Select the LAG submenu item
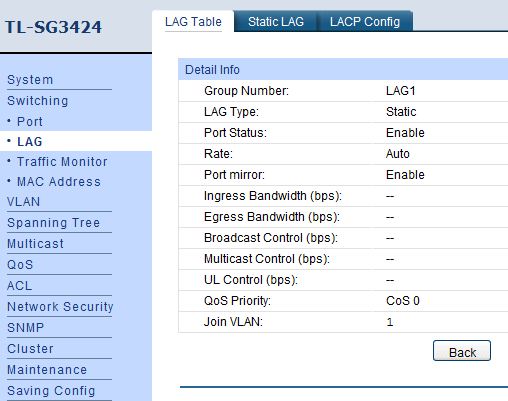This screenshot has height=401, width=508. 30,142
